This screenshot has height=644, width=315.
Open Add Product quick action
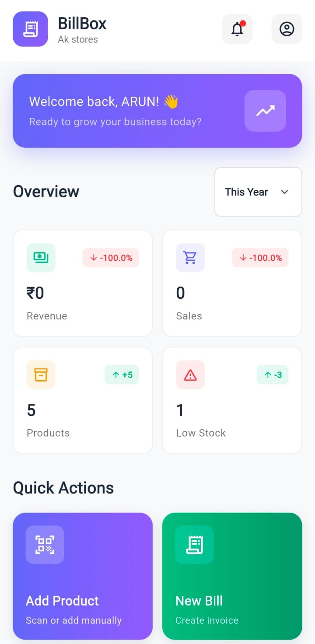tap(83, 576)
